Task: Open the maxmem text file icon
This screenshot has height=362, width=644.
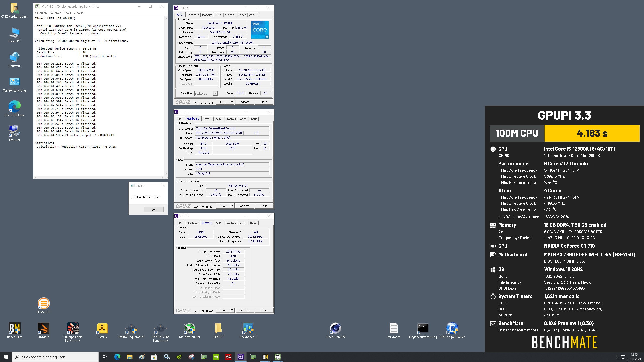Action: pos(394,330)
